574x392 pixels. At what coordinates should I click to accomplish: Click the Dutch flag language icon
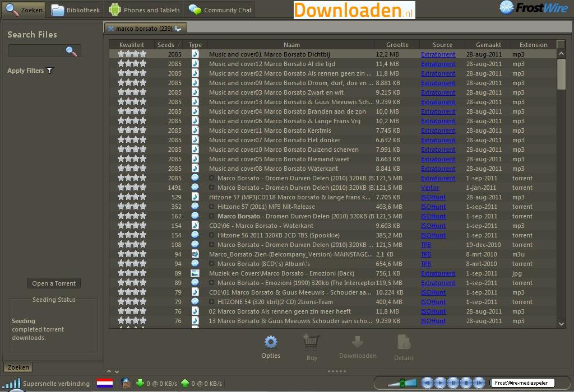[x=105, y=383]
